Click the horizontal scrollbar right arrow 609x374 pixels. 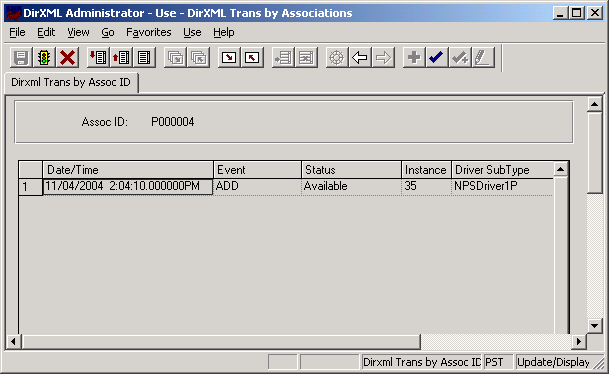point(579,341)
